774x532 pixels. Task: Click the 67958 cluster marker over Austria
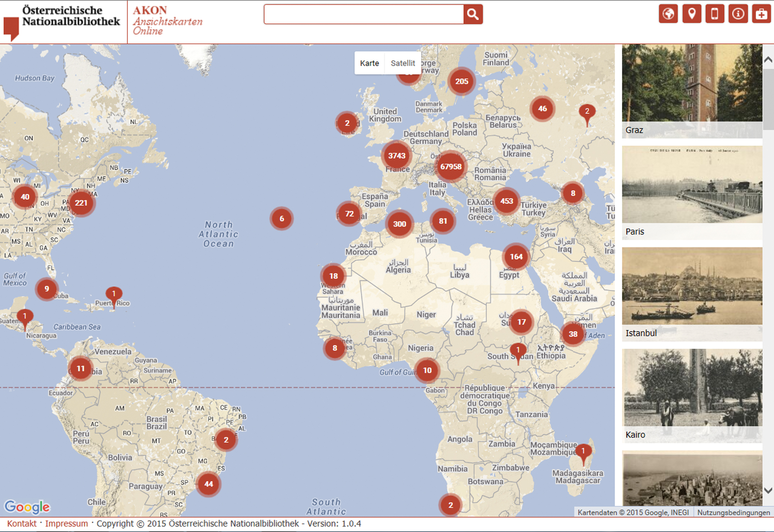click(451, 166)
